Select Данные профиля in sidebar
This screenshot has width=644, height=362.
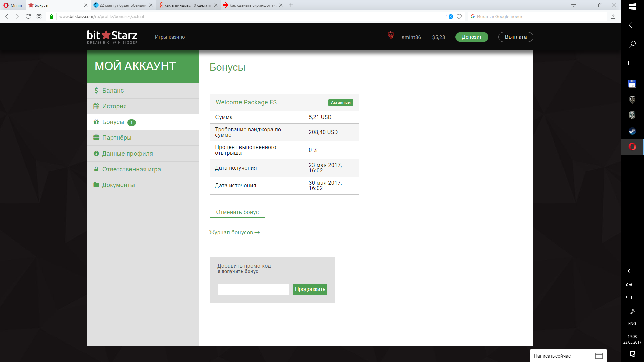coord(127,154)
